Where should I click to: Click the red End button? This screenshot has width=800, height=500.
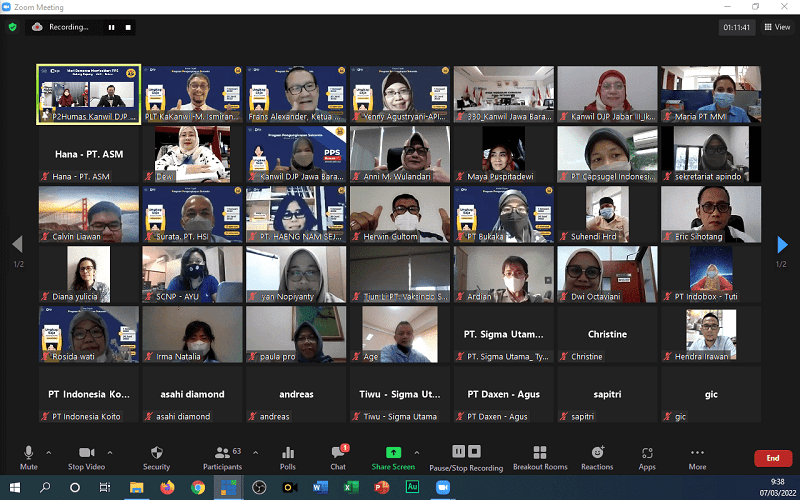(772, 458)
